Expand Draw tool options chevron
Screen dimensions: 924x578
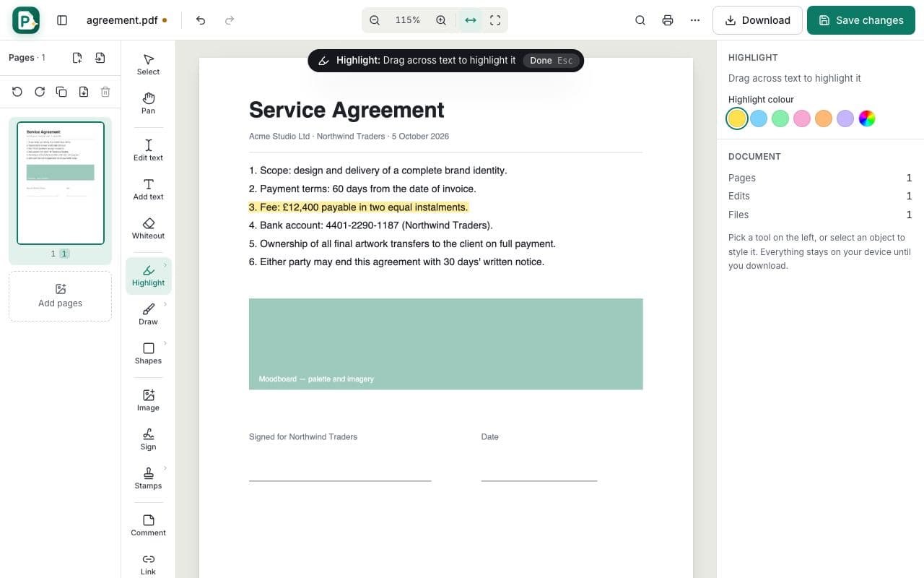coord(165,304)
